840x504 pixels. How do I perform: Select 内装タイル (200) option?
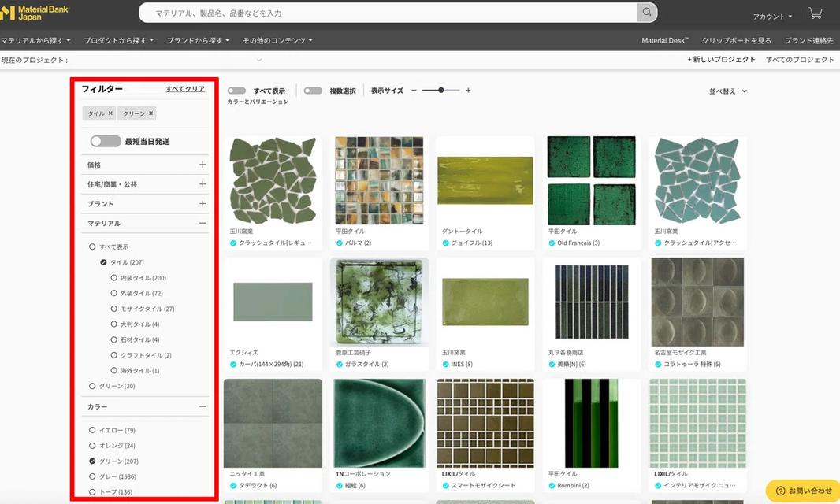click(x=113, y=278)
